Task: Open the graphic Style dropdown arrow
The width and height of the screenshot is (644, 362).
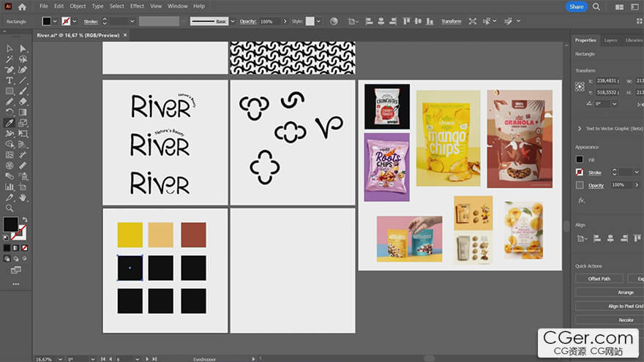Action: (x=318, y=21)
